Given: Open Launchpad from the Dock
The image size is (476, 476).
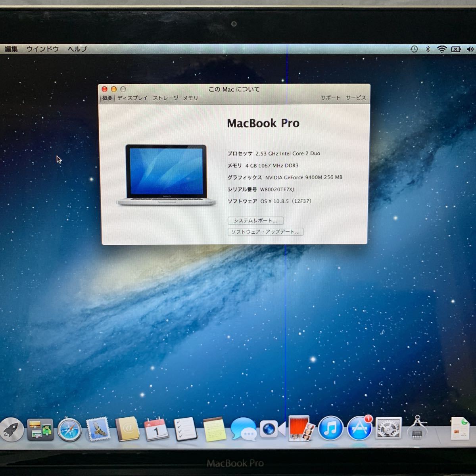Looking at the screenshot, I should [11, 430].
